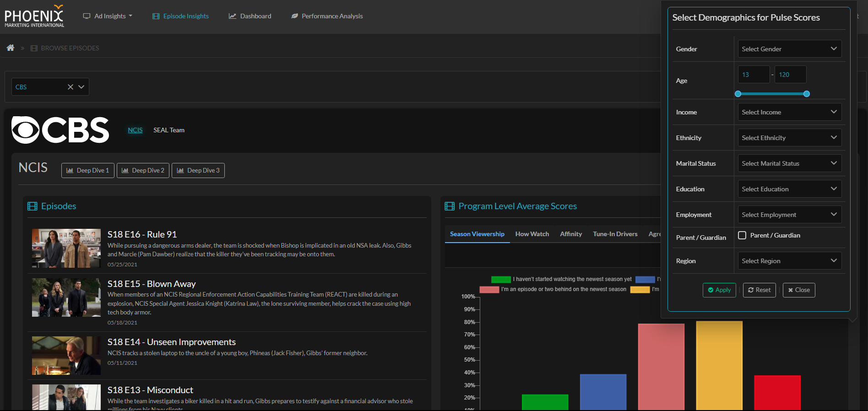The width and height of the screenshot is (868, 411).
Task: Open the S18 E14 Unseen Improvements thumbnail
Action: [66, 356]
